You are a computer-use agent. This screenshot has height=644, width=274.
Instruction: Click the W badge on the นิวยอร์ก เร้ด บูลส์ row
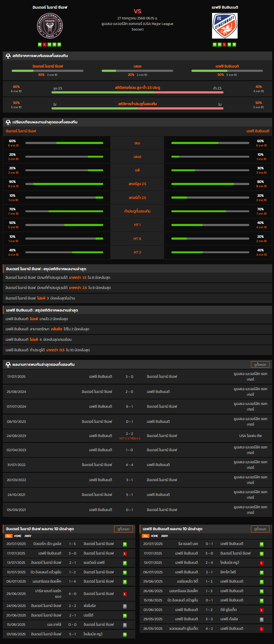point(125,544)
